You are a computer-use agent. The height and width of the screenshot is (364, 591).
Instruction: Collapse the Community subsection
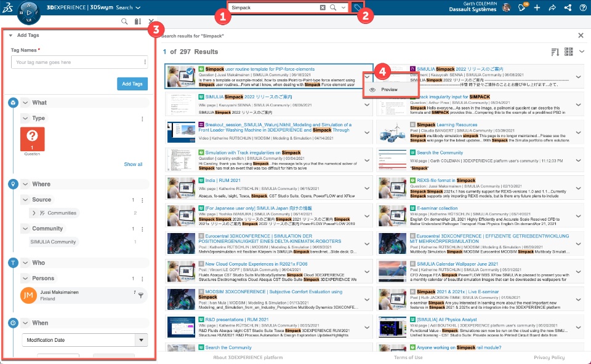point(25,229)
